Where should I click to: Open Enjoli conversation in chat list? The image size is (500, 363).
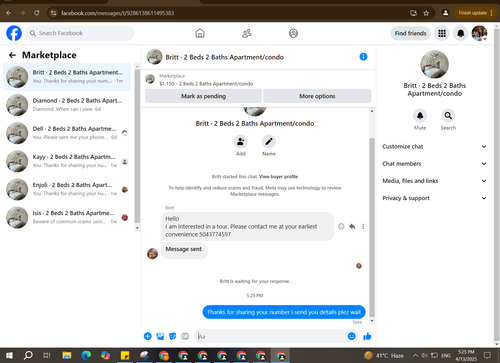(x=67, y=189)
